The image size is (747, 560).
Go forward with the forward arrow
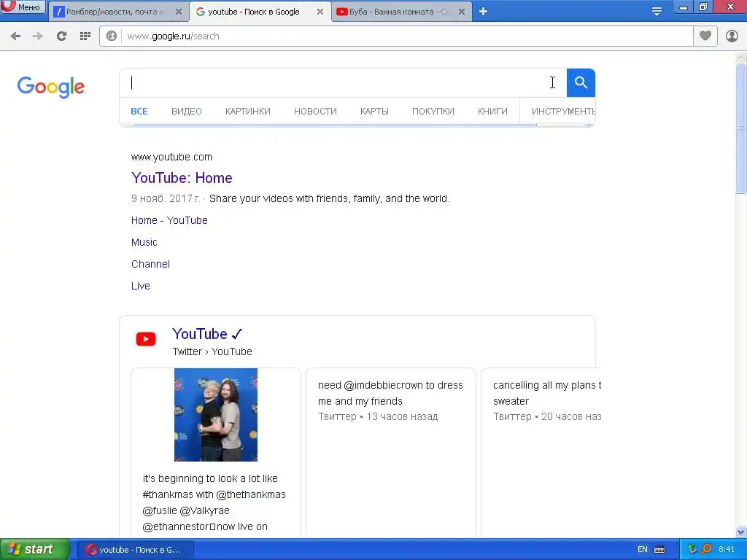click(x=38, y=36)
